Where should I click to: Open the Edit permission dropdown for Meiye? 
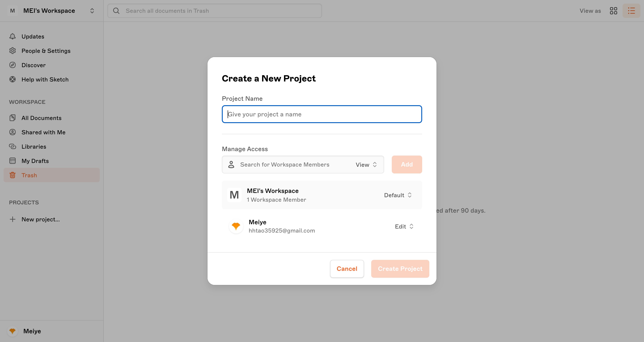404,227
